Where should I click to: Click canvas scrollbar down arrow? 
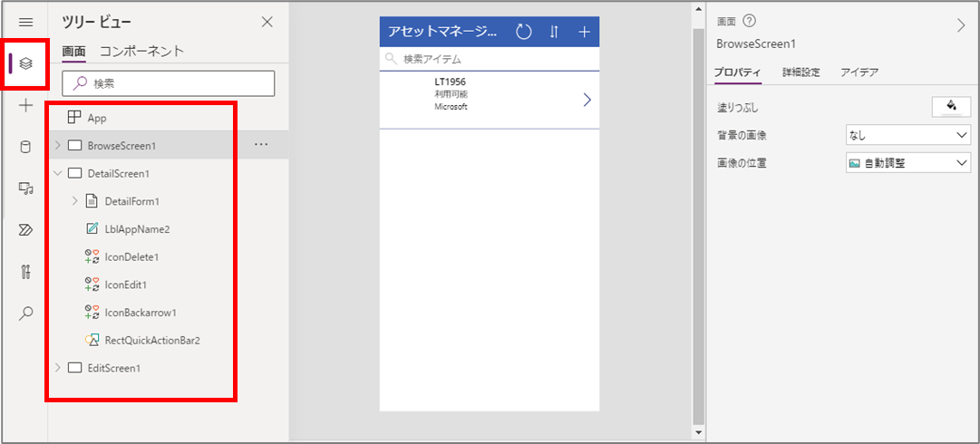[x=699, y=432]
